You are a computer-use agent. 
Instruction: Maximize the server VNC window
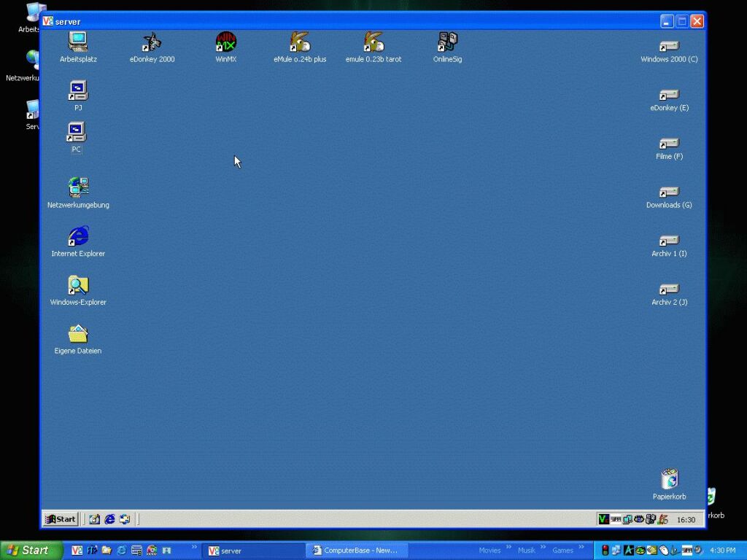682,21
